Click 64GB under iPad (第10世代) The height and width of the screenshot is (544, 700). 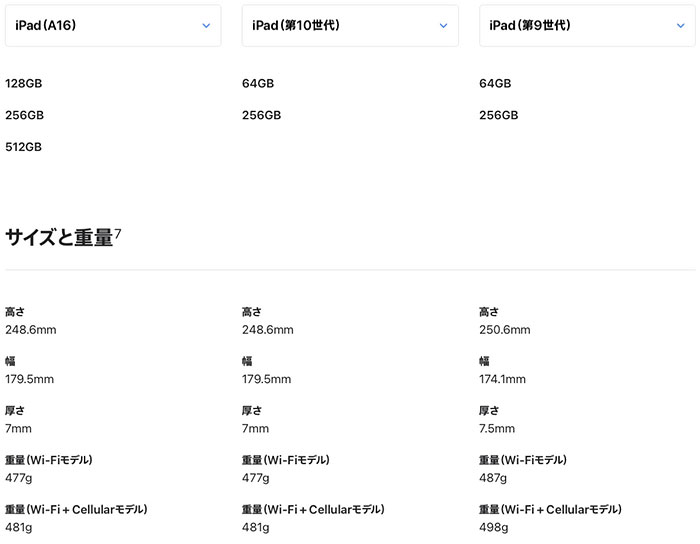[x=258, y=83]
